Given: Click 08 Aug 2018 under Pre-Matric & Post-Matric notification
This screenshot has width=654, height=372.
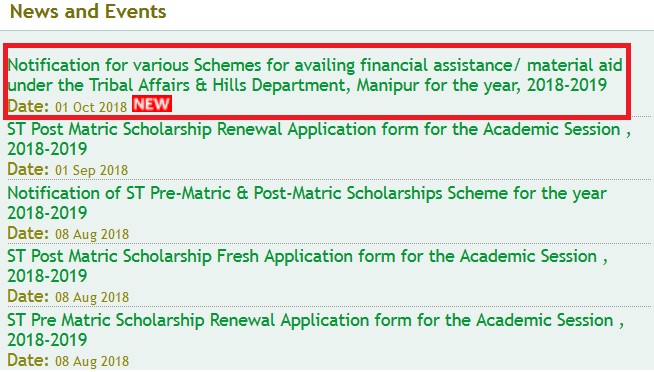Looking at the screenshot, I should [92, 234].
